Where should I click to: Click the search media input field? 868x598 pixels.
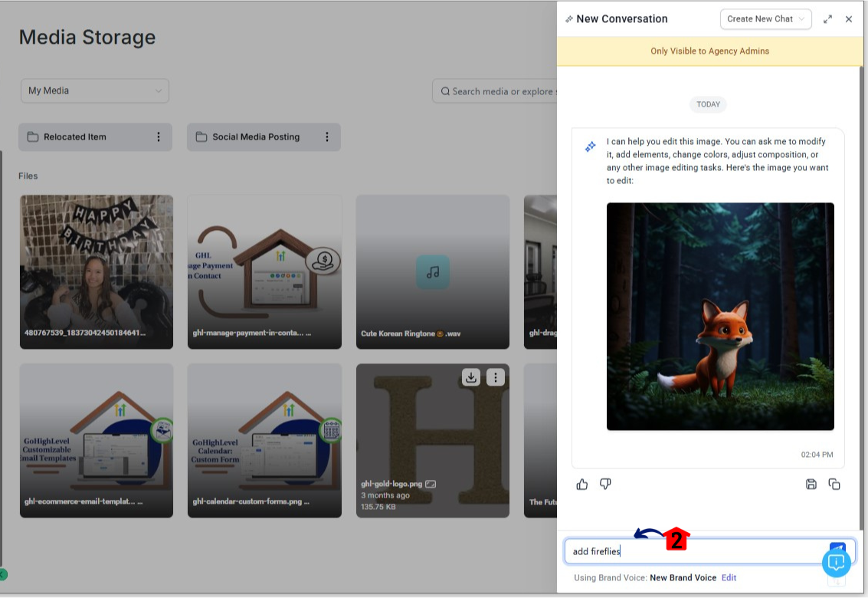[x=498, y=91]
